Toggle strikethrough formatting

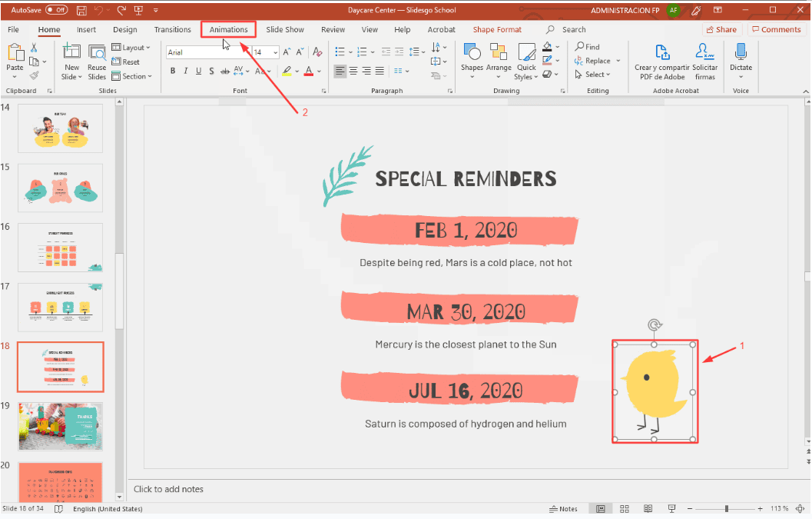coord(225,71)
